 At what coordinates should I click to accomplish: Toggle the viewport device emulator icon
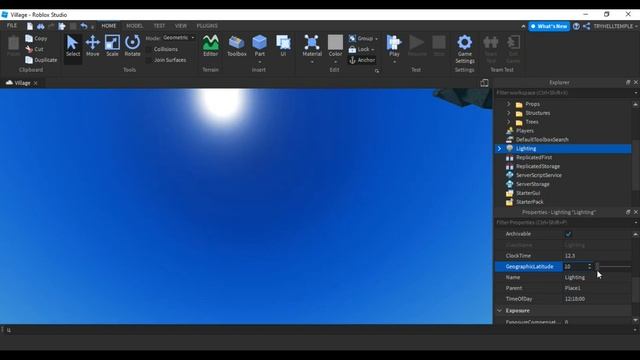[484, 83]
